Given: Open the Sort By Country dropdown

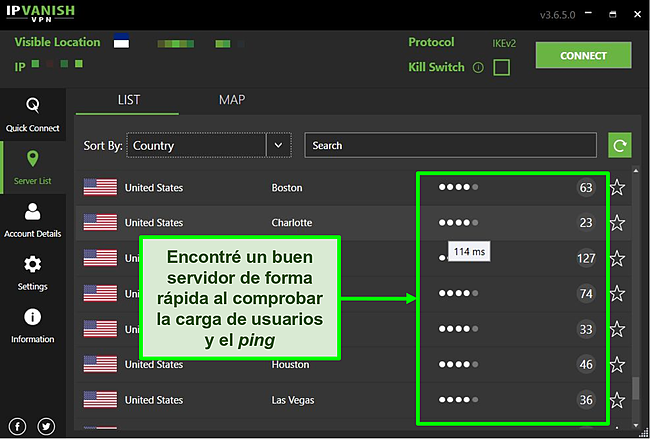Looking at the screenshot, I should pos(198,146).
